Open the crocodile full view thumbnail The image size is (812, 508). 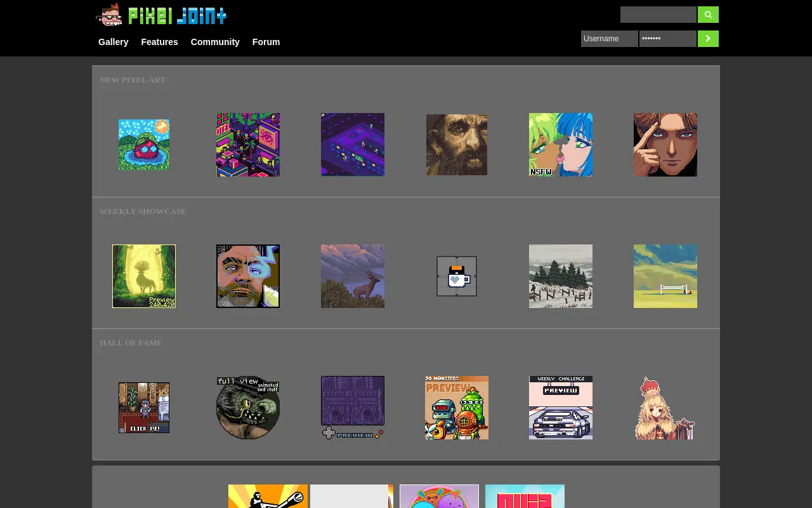[248, 408]
